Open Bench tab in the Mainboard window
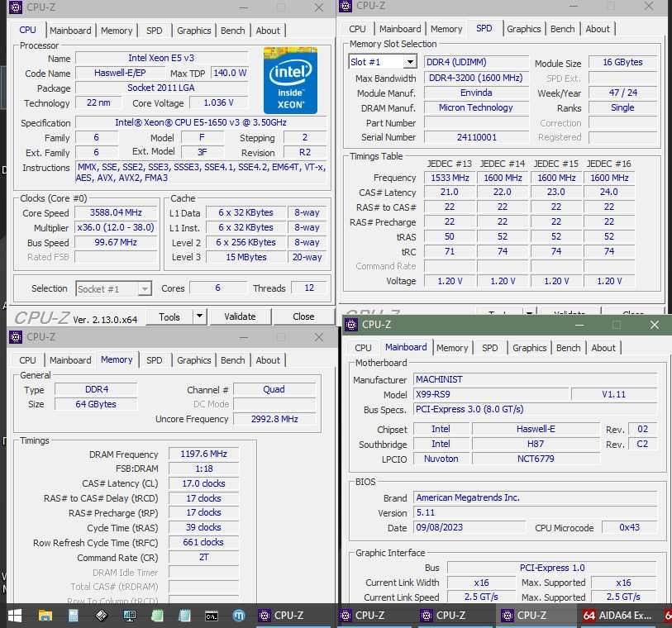672x628 pixels. 569,348
